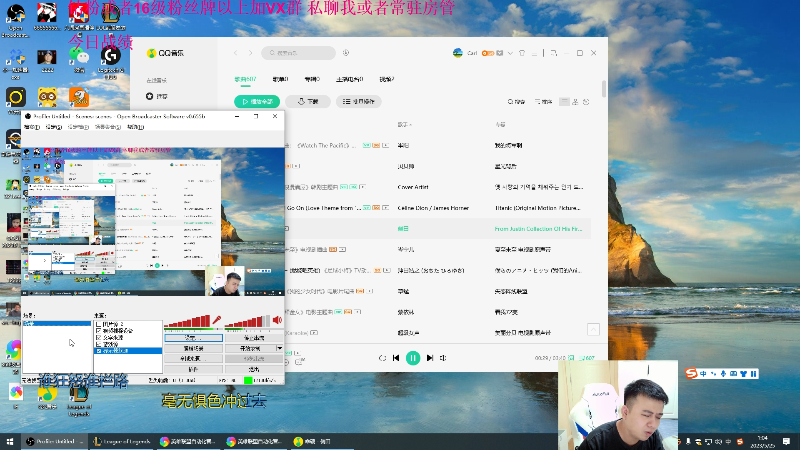Click the download button in QQ Music
The image size is (800, 450).
pos(308,102)
